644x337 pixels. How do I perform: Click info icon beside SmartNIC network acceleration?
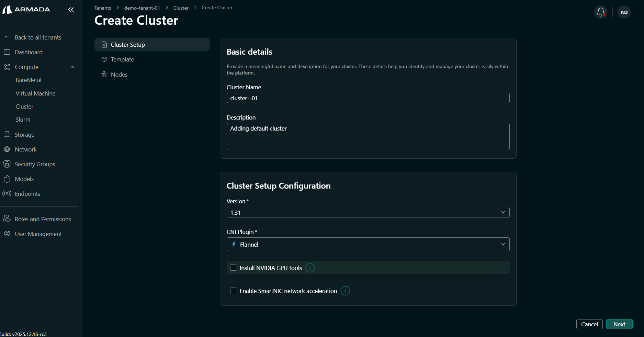point(345,291)
